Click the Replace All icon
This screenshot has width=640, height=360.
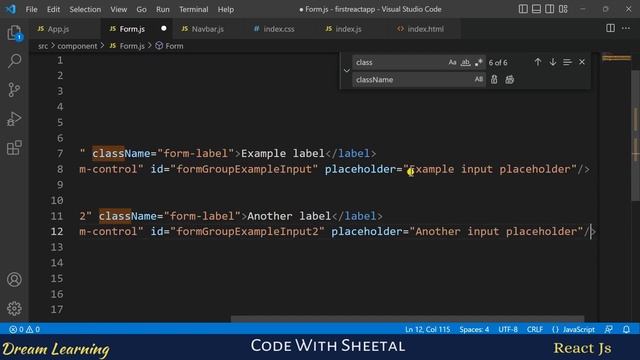(x=509, y=80)
